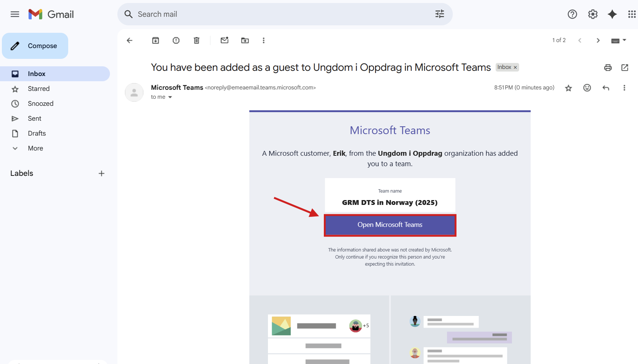Screen dimensions: 638x364
Task: Open the Support help icon
Action: coord(572,14)
